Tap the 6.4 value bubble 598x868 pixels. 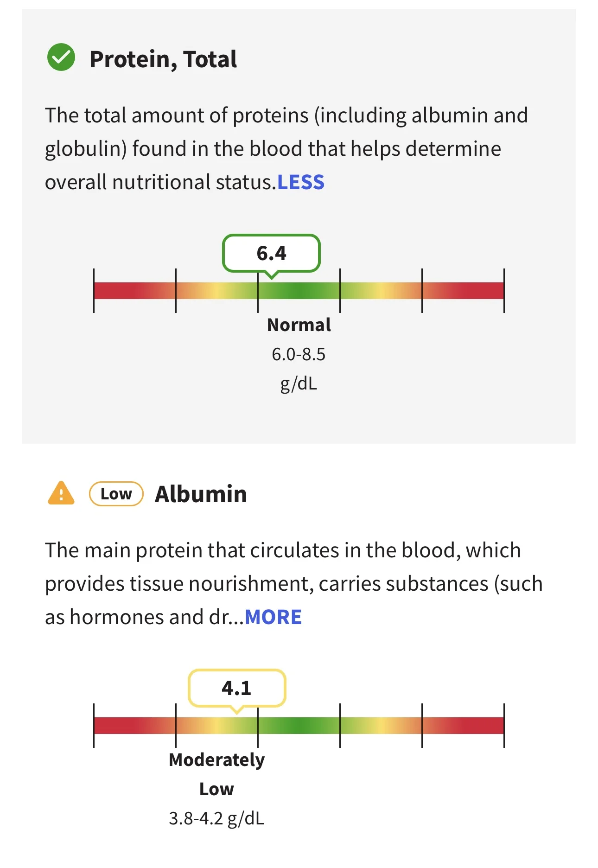point(272,253)
